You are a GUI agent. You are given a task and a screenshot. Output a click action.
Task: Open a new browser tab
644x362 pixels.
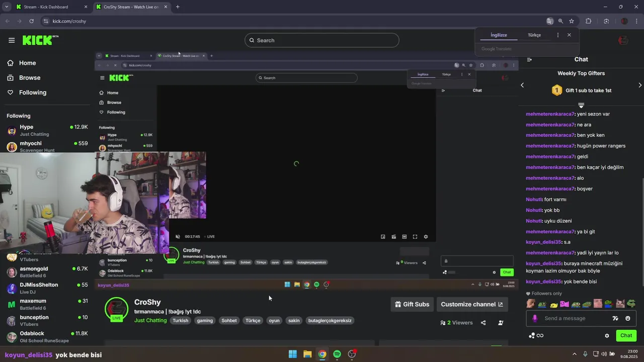click(x=178, y=7)
